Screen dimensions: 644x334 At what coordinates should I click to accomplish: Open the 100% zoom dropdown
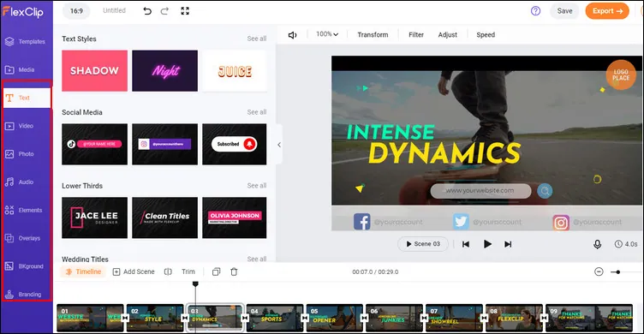pyautogui.click(x=327, y=34)
